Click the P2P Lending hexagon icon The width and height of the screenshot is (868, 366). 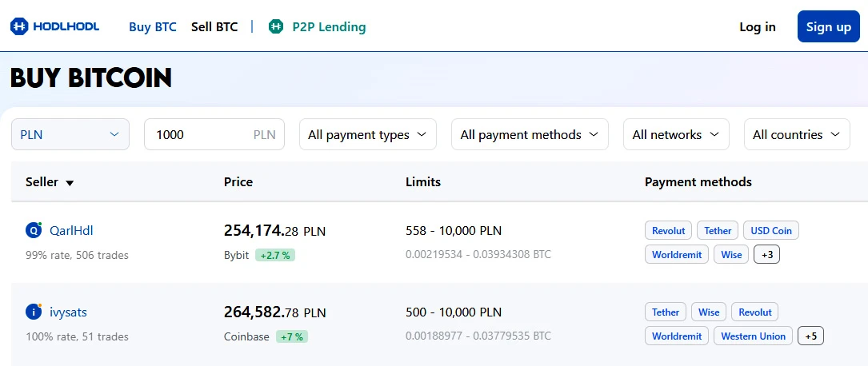[276, 26]
